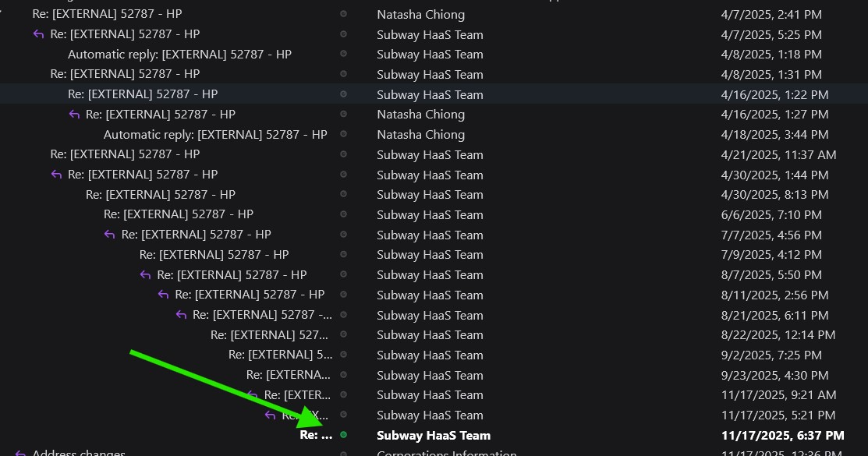Viewport: 868px width, 456px height.
Task: Click Subway HaaS Team on 4/7/2025 5:25 PM row
Action: coord(430,35)
